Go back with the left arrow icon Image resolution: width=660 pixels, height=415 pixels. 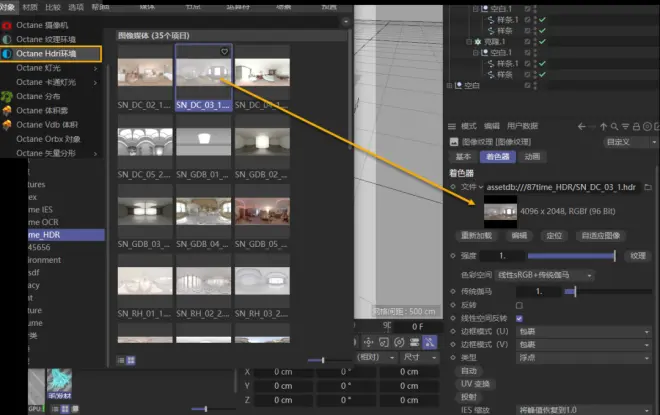click(582, 126)
